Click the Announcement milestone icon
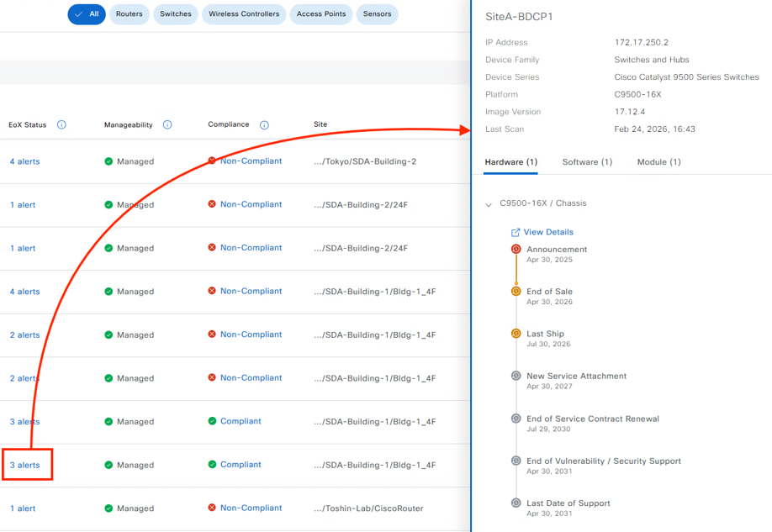 point(516,250)
